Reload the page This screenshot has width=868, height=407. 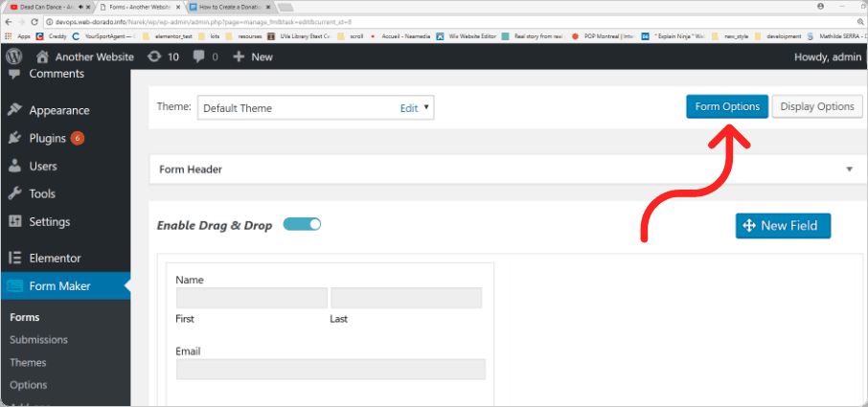click(34, 22)
